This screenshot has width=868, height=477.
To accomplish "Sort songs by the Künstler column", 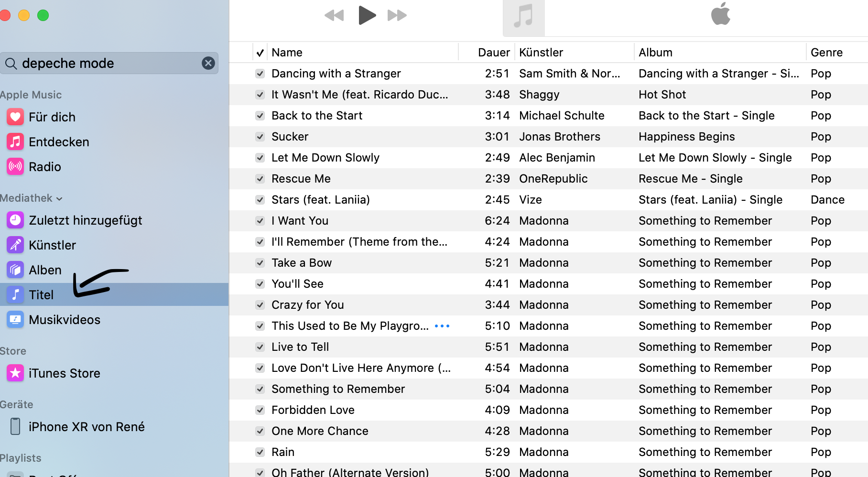I will click(541, 53).
